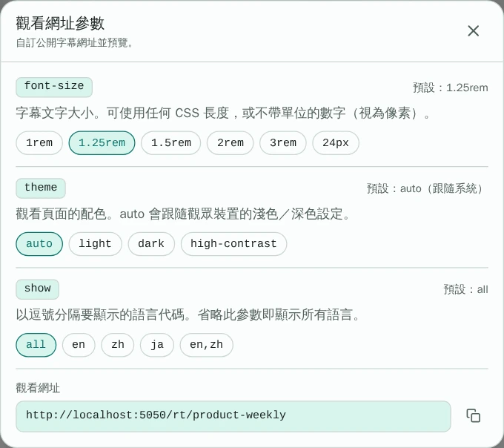Select the 1rem font-size chip
The height and width of the screenshot is (448, 504).
tap(39, 143)
